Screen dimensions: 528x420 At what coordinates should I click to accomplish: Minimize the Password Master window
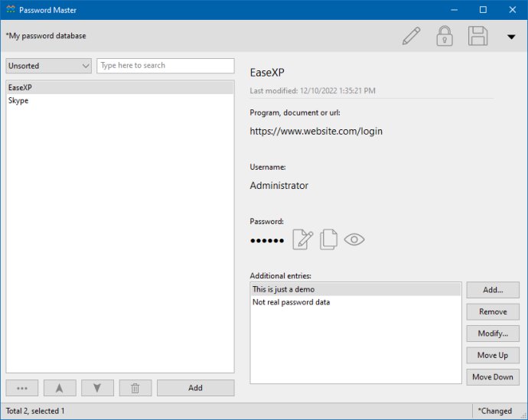[454, 10]
